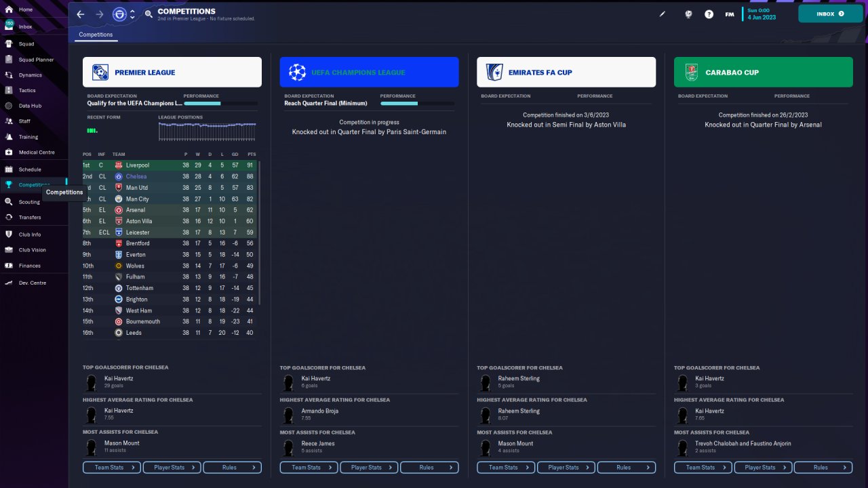This screenshot has width=868, height=488.
Task: Click the globe icon in the top bar
Action: tap(688, 14)
